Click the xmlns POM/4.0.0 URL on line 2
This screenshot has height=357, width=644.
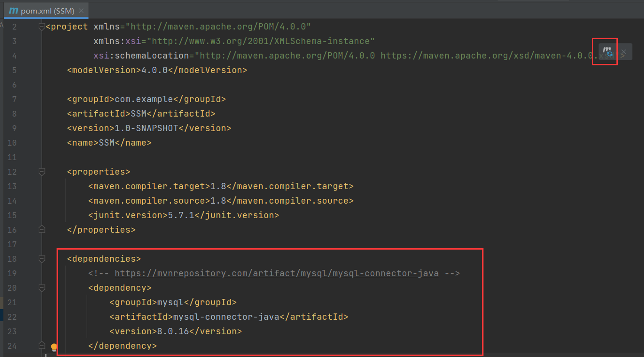point(218,27)
